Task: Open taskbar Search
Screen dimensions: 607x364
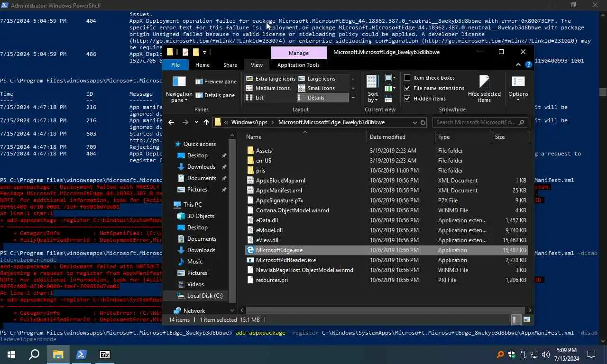Action: click(34, 355)
